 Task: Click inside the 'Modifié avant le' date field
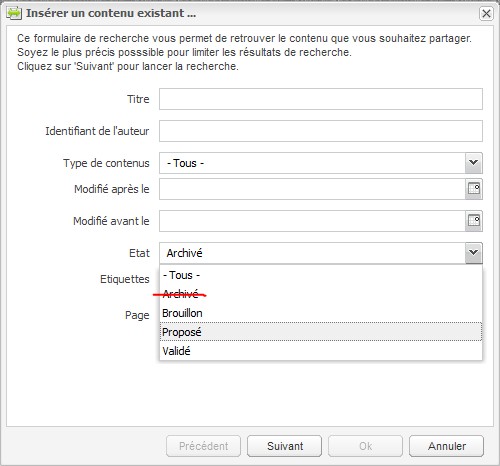point(312,221)
